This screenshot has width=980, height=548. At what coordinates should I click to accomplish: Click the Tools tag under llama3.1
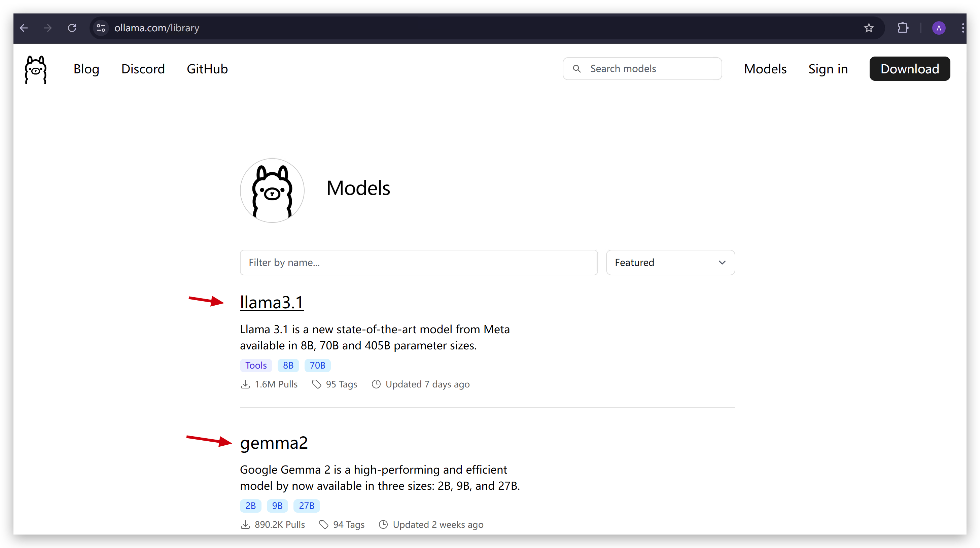(256, 365)
